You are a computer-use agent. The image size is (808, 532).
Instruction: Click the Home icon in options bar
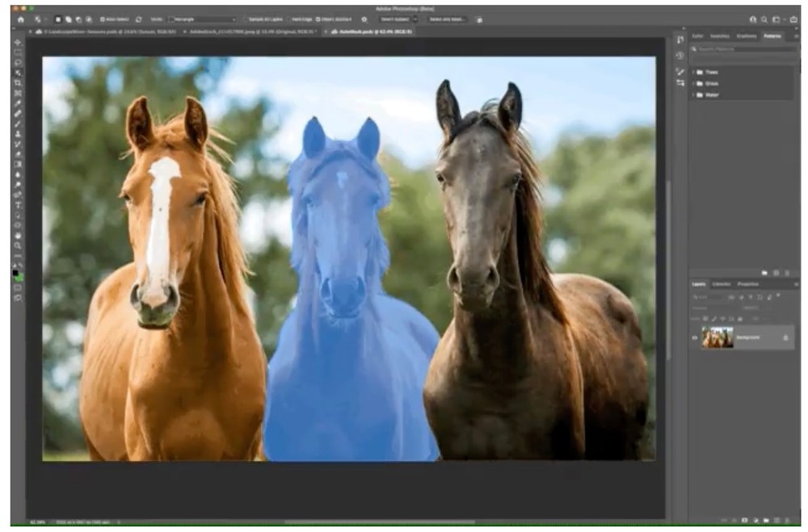coord(21,19)
